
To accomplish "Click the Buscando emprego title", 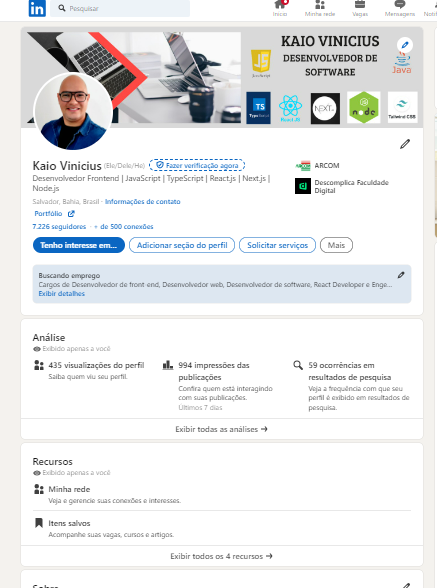I will pos(69,276).
